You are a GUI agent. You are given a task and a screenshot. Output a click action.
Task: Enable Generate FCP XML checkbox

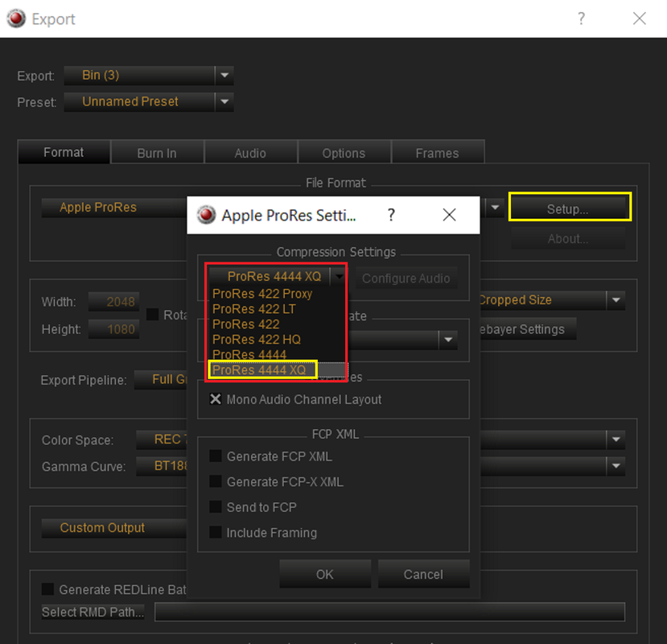[216, 456]
